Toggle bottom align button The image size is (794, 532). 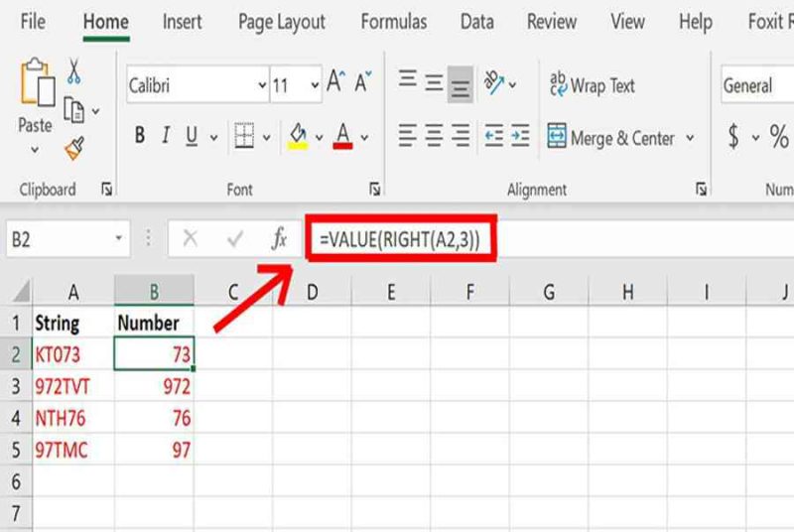tap(461, 84)
